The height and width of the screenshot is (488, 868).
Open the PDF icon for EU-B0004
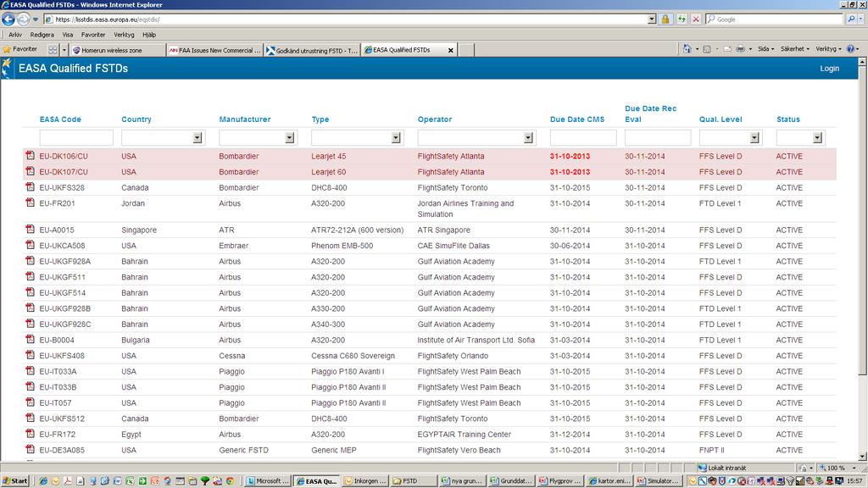(x=30, y=339)
